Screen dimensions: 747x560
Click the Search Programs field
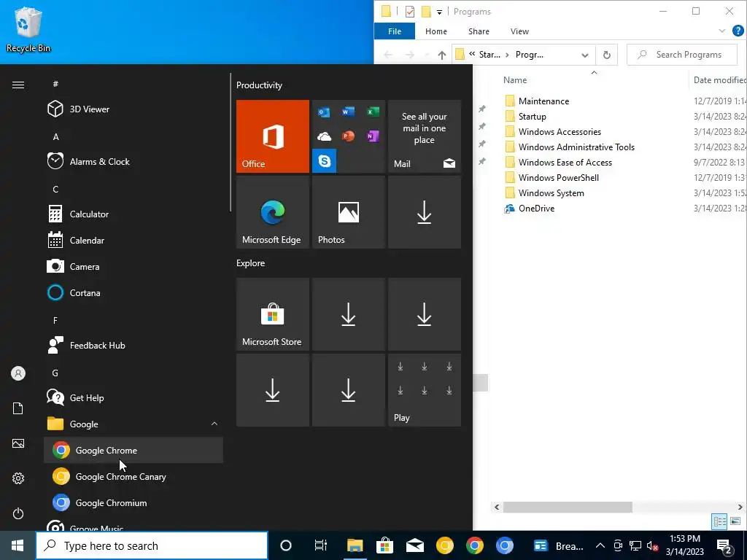tap(682, 55)
